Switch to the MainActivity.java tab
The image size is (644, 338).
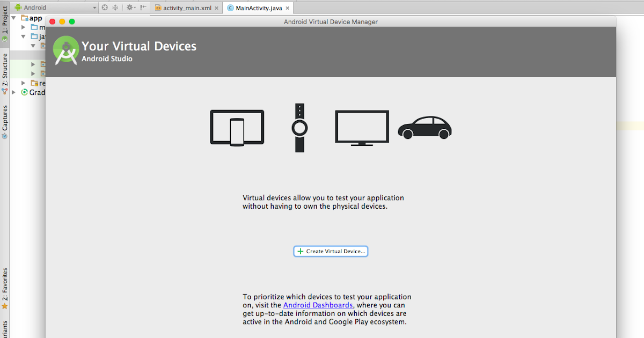tap(257, 8)
